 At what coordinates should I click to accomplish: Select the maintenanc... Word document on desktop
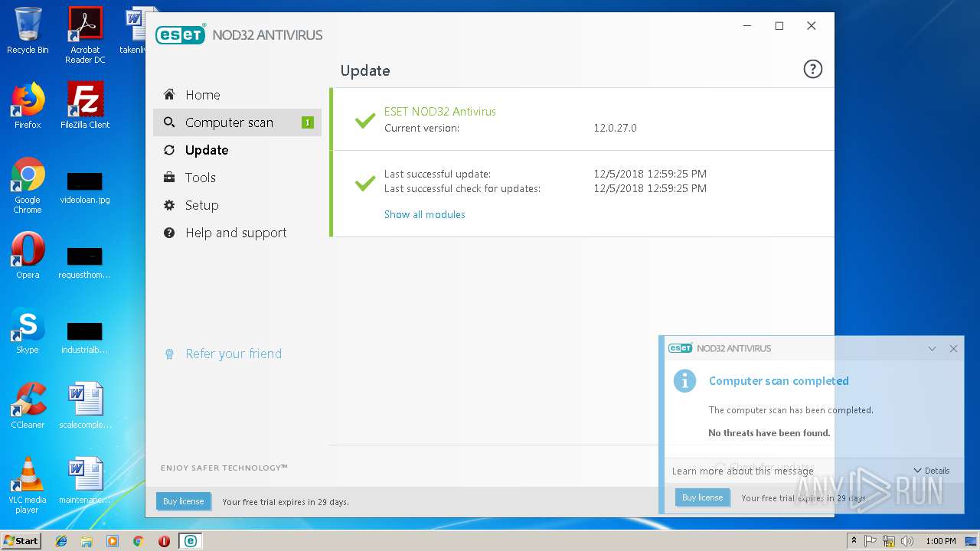click(x=85, y=481)
